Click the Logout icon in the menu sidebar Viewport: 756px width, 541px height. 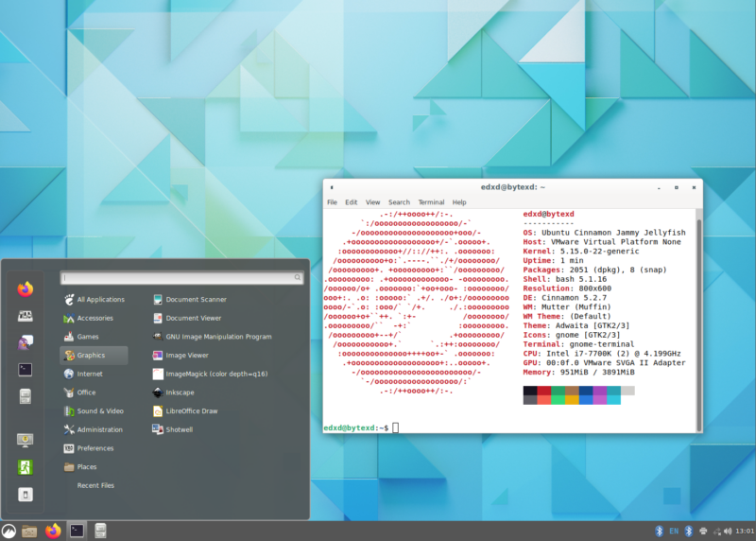click(x=26, y=467)
